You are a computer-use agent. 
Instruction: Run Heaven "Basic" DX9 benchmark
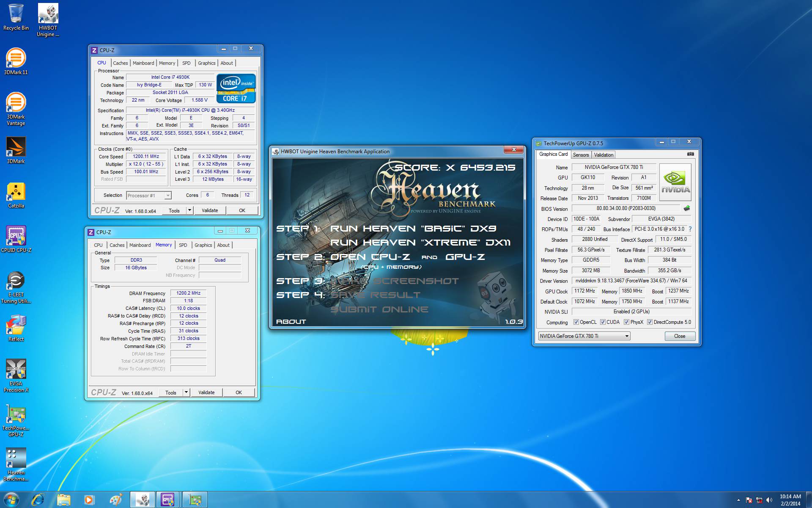point(413,229)
